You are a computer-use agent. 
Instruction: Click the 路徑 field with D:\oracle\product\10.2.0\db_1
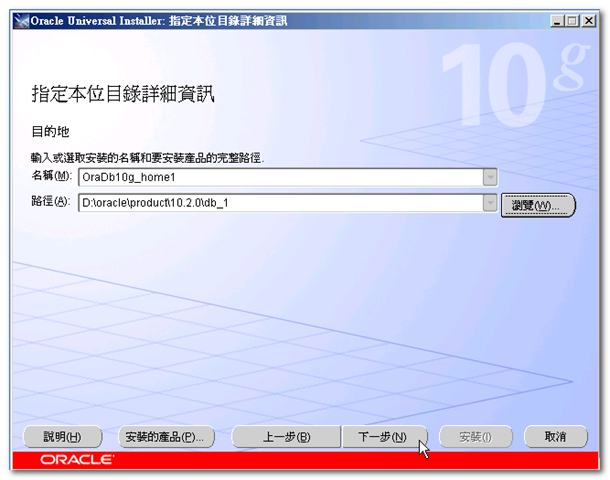tap(281, 203)
